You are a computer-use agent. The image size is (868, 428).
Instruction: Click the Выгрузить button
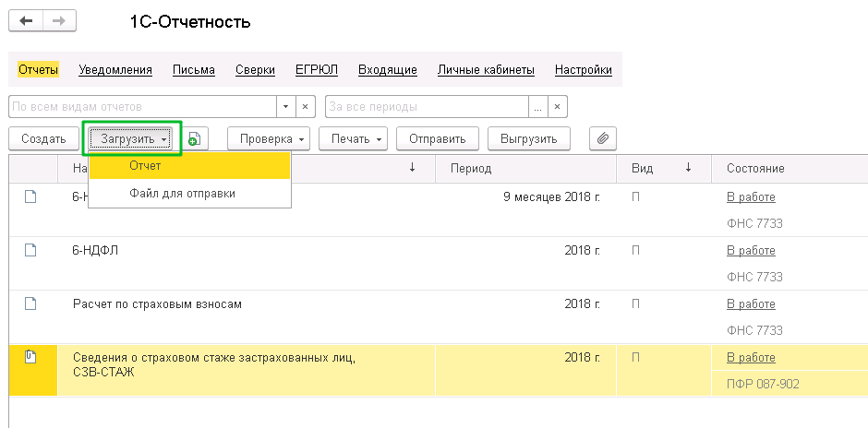pos(529,138)
